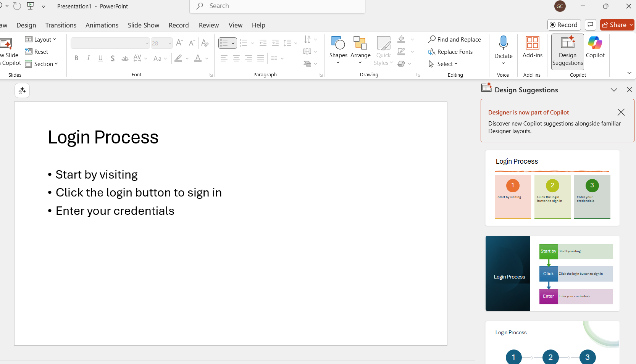Open Text Direction dropdown
This screenshot has height=364, width=636.
[310, 39]
